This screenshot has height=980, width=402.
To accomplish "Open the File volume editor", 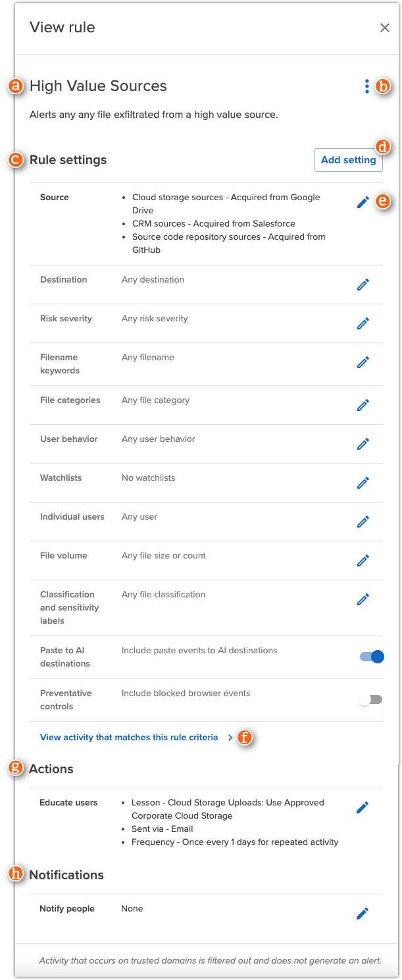I will click(363, 560).
